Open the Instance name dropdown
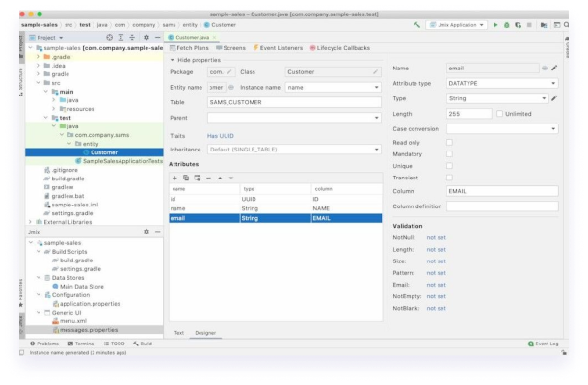 333,87
